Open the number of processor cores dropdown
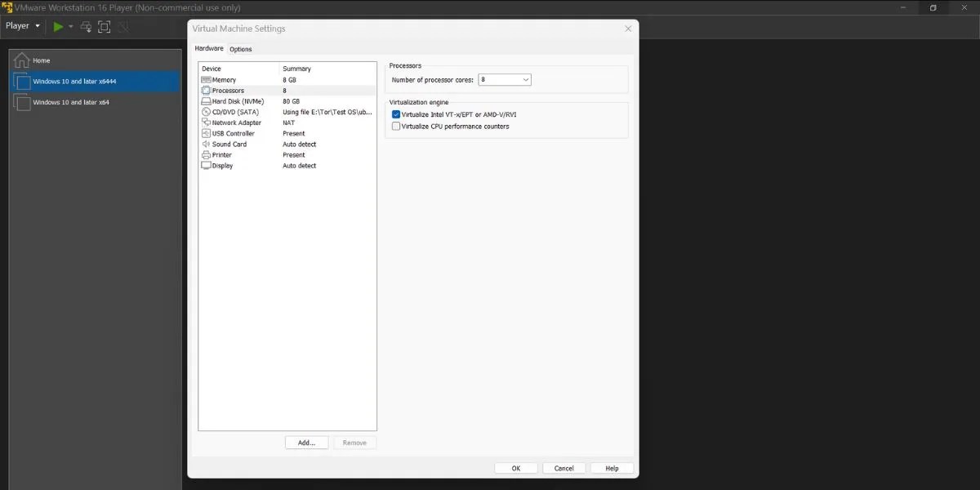This screenshot has width=980, height=490. pyautogui.click(x=523, y=79)
